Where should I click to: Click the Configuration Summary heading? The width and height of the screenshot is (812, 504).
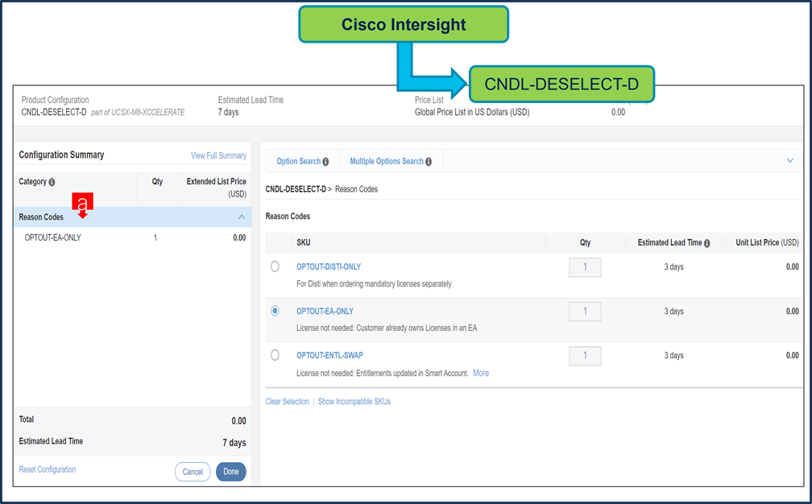tap(61, 155)
